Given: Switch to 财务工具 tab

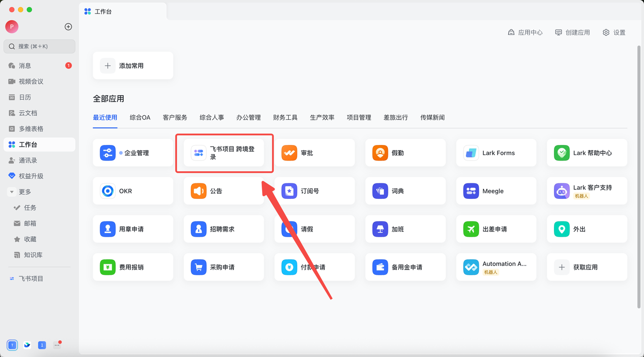Looking at the screenshot, I should [285, 117].
